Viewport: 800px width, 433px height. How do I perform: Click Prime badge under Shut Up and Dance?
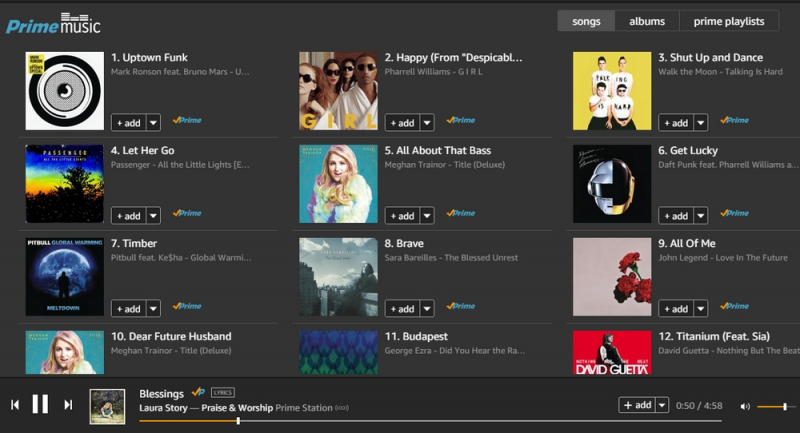[x=735, y=120]
